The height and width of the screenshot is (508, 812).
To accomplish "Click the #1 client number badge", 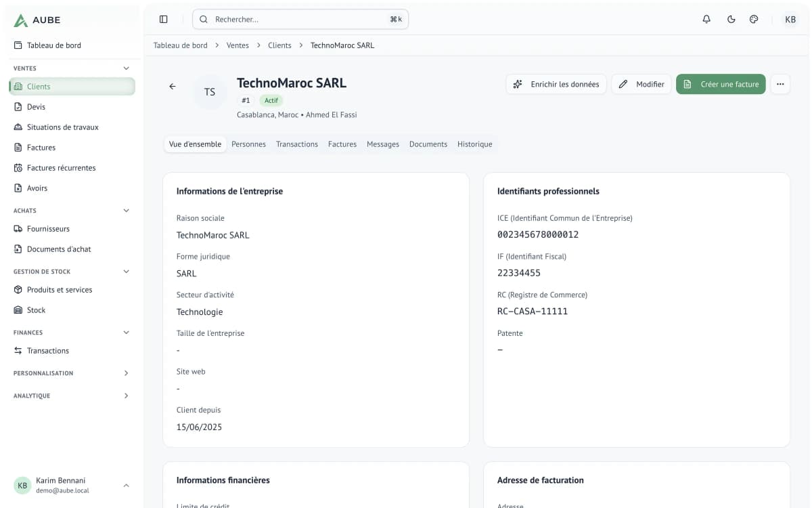I will [246, 100].
